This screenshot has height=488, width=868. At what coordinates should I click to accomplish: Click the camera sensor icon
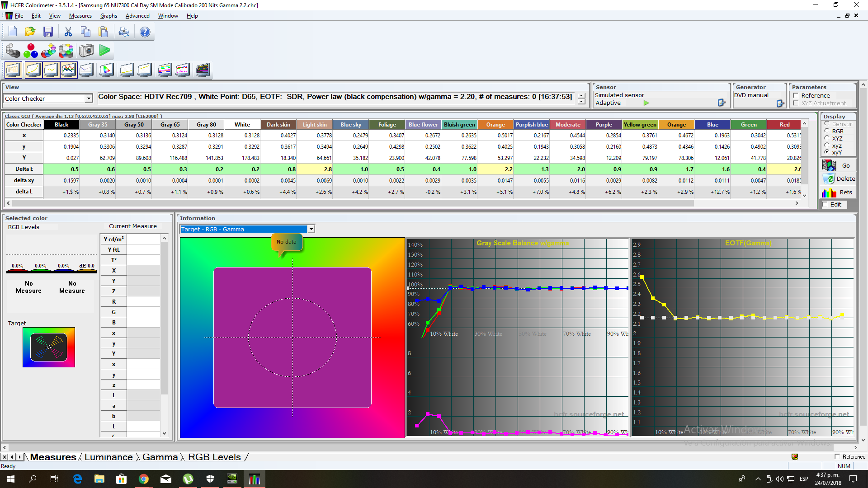click(86, 51)
